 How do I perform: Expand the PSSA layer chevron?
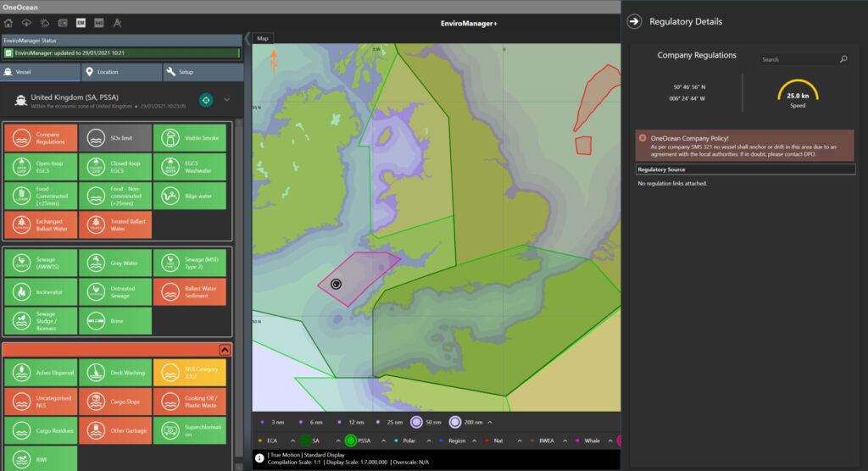[x=384, y=441]
